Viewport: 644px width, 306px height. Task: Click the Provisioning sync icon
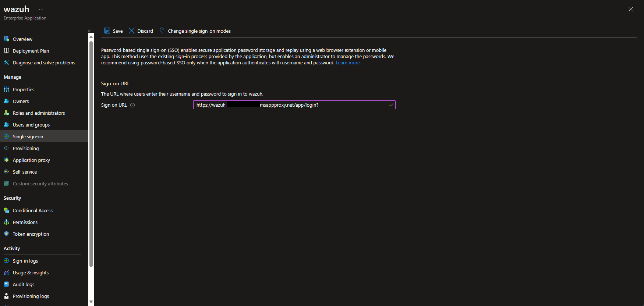(6, 148)
